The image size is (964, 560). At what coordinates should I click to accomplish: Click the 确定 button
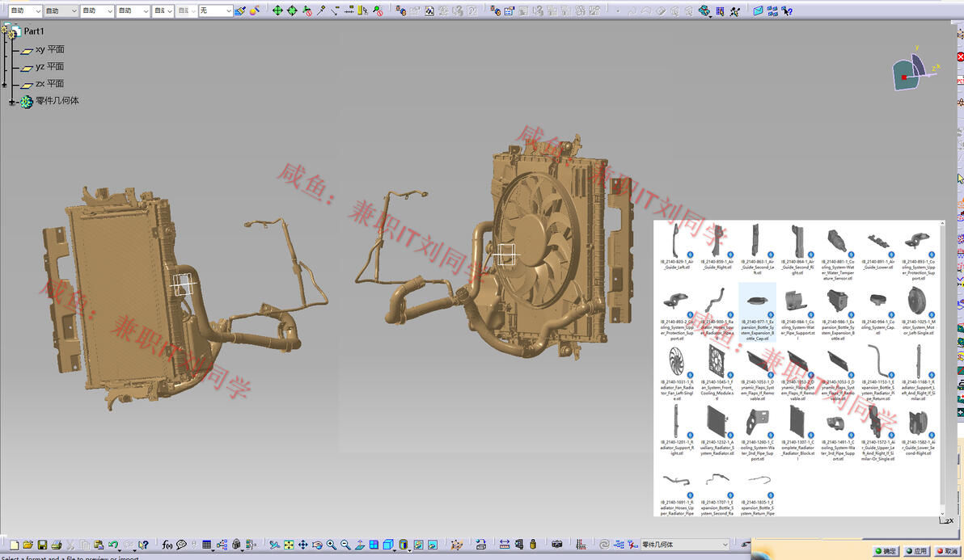click(x=885, y=551)
